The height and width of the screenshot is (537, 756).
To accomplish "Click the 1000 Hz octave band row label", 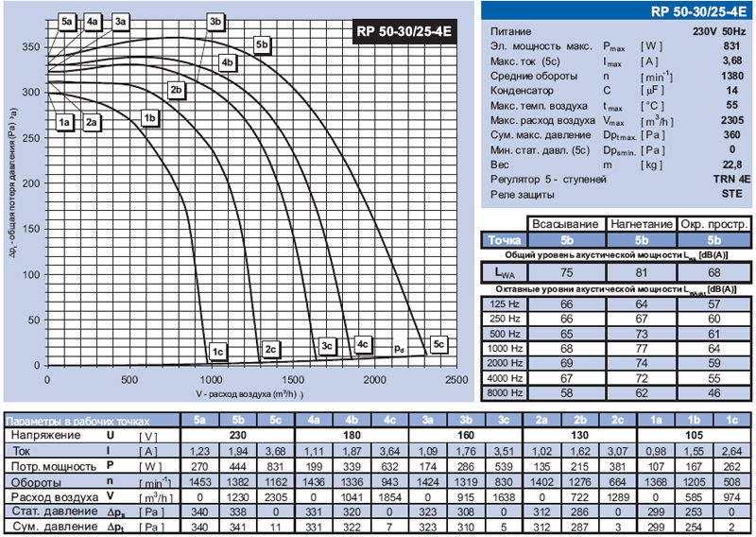I will click(504, 348).
